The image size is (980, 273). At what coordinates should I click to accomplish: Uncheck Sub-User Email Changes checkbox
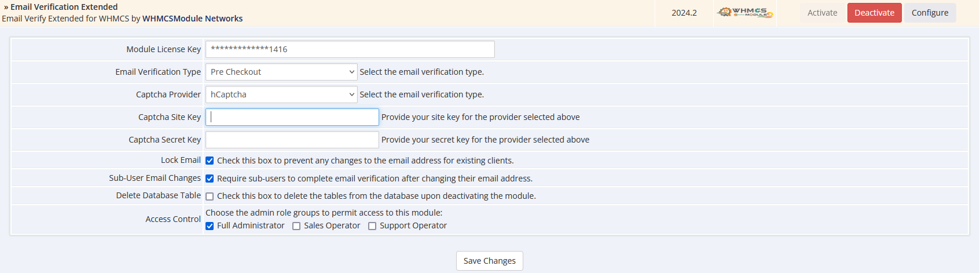coord(210,179)
